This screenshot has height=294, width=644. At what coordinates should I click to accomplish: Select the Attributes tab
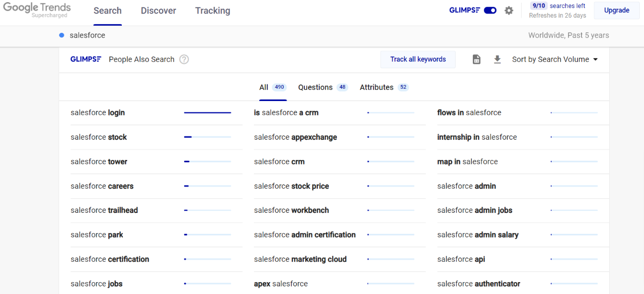(x=384, y=87)
